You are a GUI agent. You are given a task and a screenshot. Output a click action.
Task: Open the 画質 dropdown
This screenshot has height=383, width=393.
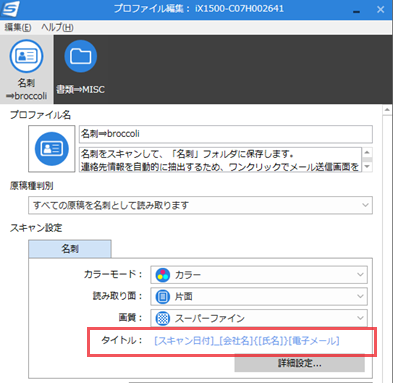pos(259,318)
